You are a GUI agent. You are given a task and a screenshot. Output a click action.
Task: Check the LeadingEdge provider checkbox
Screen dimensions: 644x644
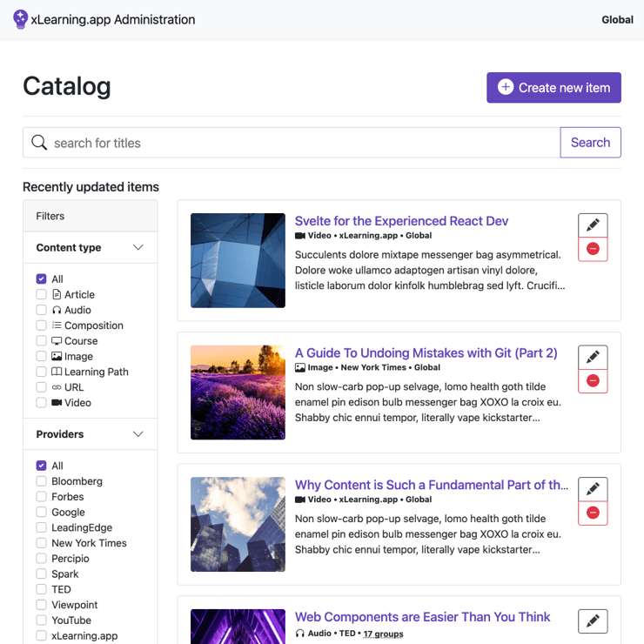(42, 527)
